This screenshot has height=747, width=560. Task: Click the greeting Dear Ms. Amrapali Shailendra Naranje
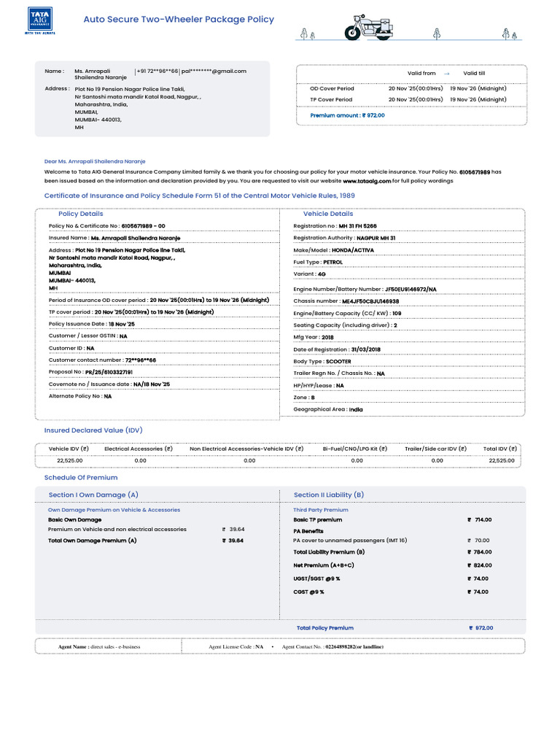(x=95, y=161)
